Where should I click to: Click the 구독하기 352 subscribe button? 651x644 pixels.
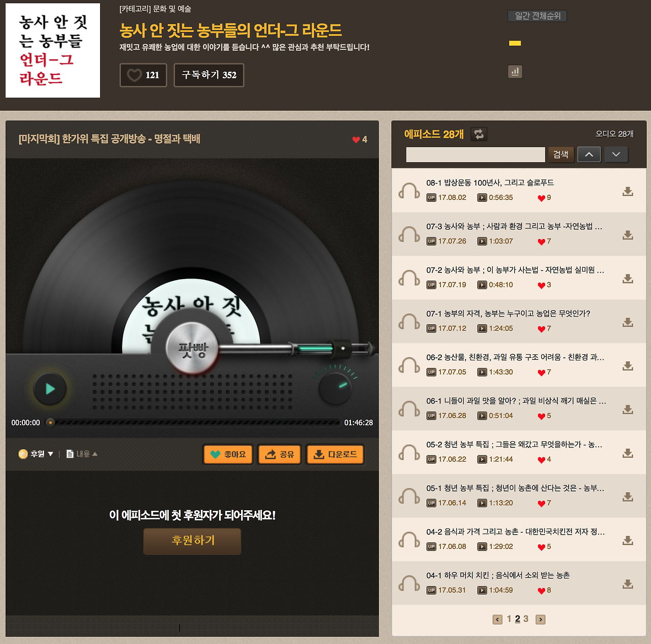(209, 75)
